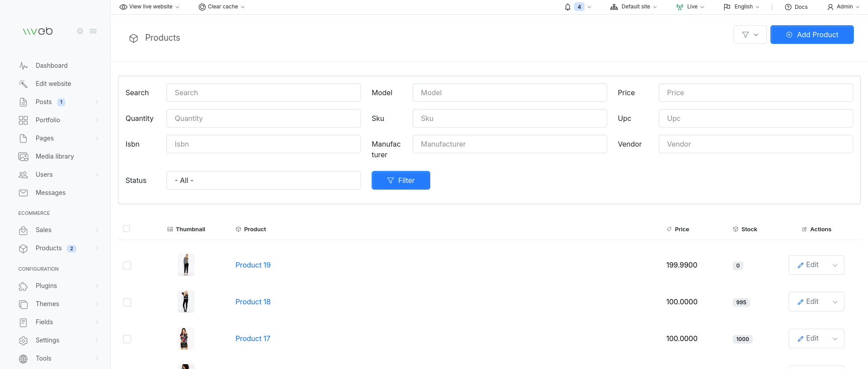This screenshot has width=868, height=369.
Task: Click the Dashboard pulse icon
Action: point(24,66)
